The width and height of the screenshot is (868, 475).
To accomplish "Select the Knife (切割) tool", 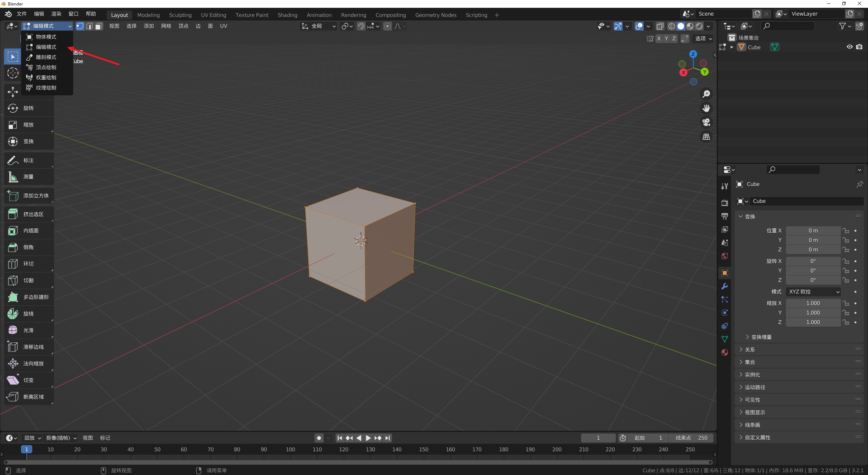I will [x=28, y=281].
